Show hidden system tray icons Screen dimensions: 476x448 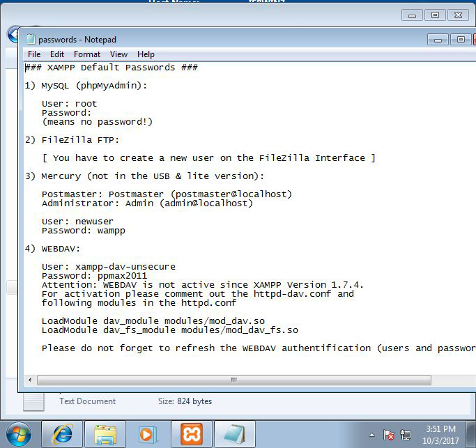pyautogui.click(x=371, y=435)
